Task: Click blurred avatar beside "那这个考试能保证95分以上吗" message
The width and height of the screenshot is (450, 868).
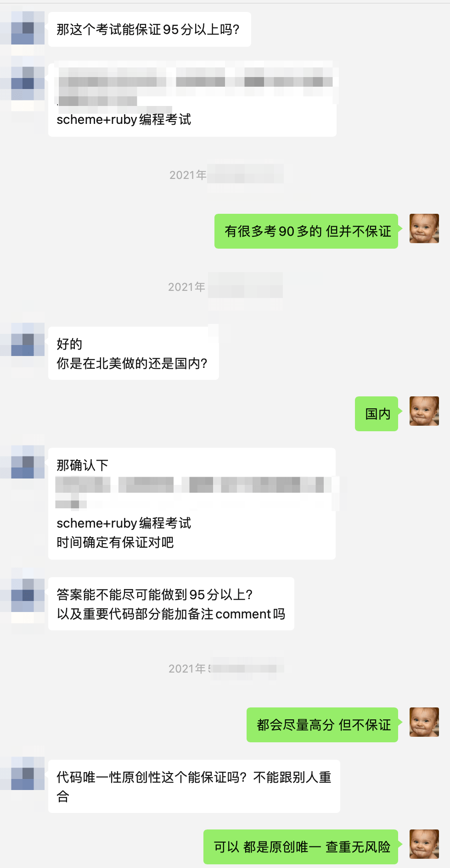Action: 28,28
